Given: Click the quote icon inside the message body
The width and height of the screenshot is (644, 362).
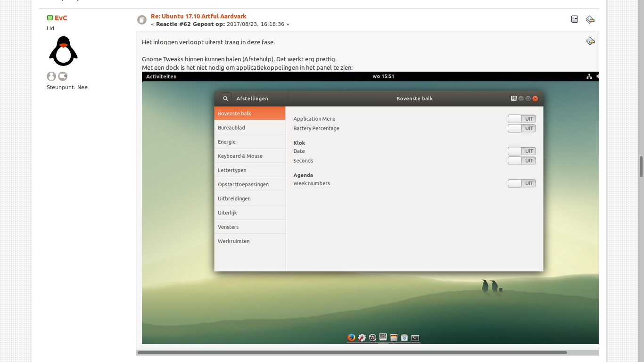Looking at the screenshot, I should click(x=590, y=41).
